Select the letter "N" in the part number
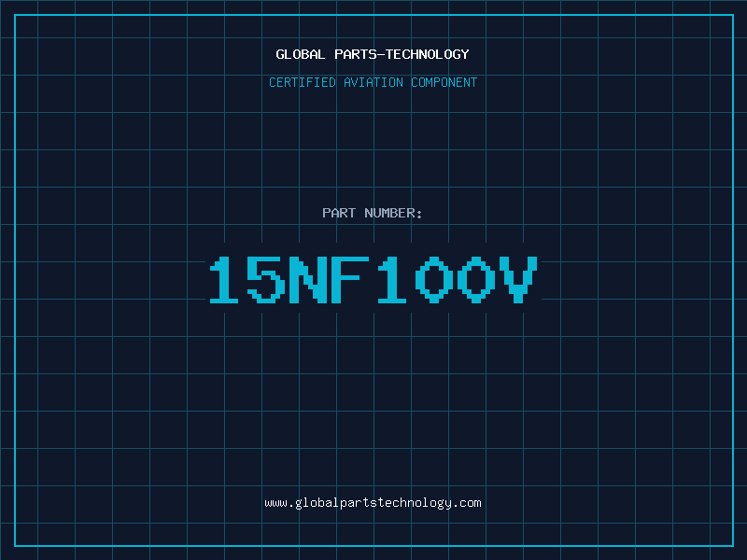 coord(308,280)
